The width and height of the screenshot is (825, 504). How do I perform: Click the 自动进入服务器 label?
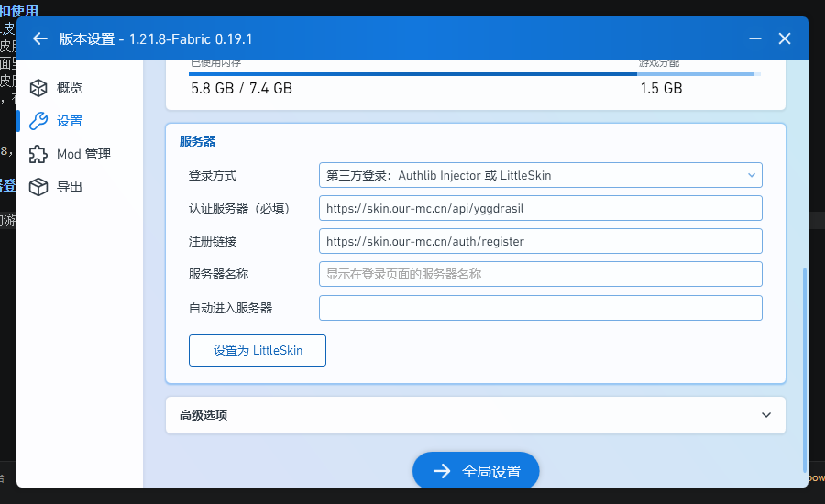(x=230, y=308)
